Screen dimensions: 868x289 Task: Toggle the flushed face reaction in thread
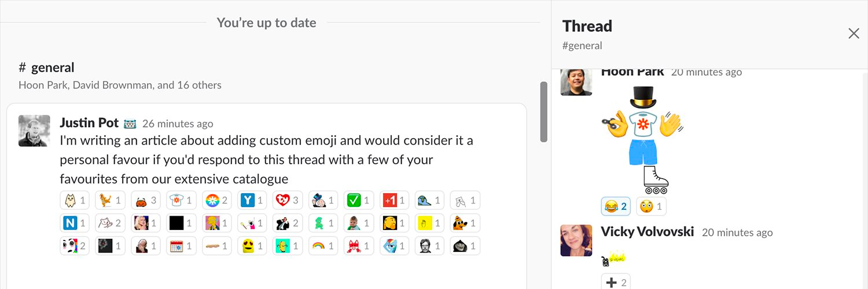coord(651,206)
